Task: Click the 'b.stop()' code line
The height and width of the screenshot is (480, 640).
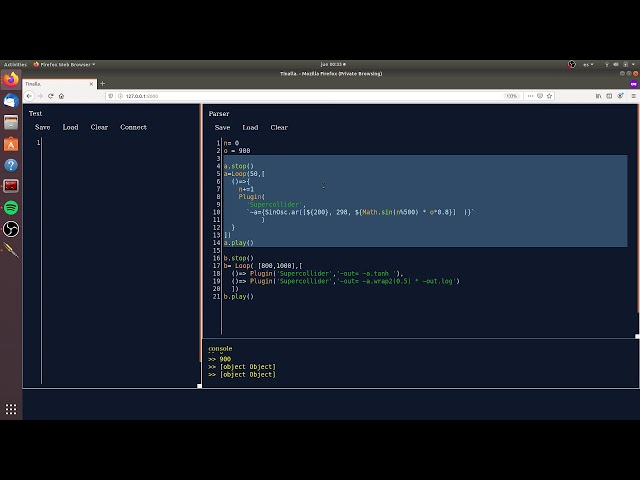Action: click(x=238, y=258)
